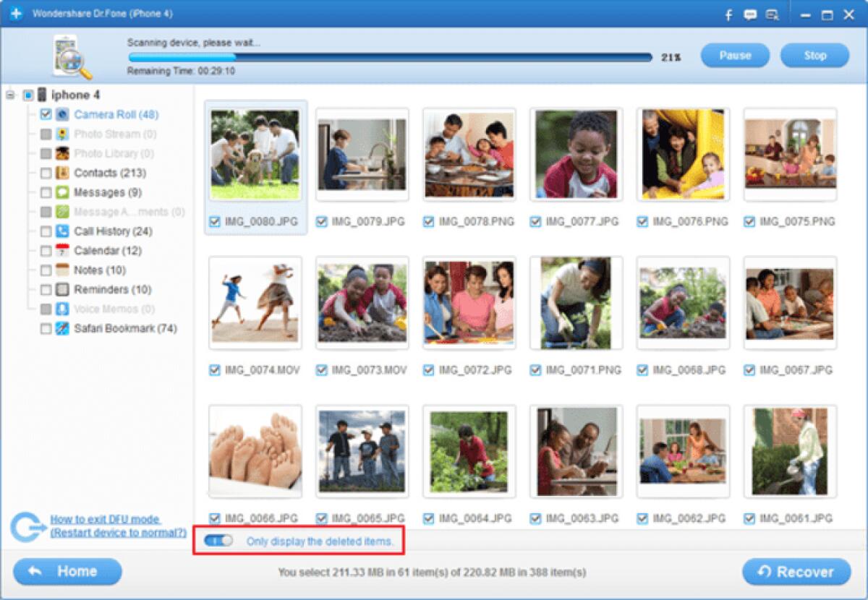The image size is (868, 600).
Task: Open the Facebook icon in title bar
Action: coord(727,14)
